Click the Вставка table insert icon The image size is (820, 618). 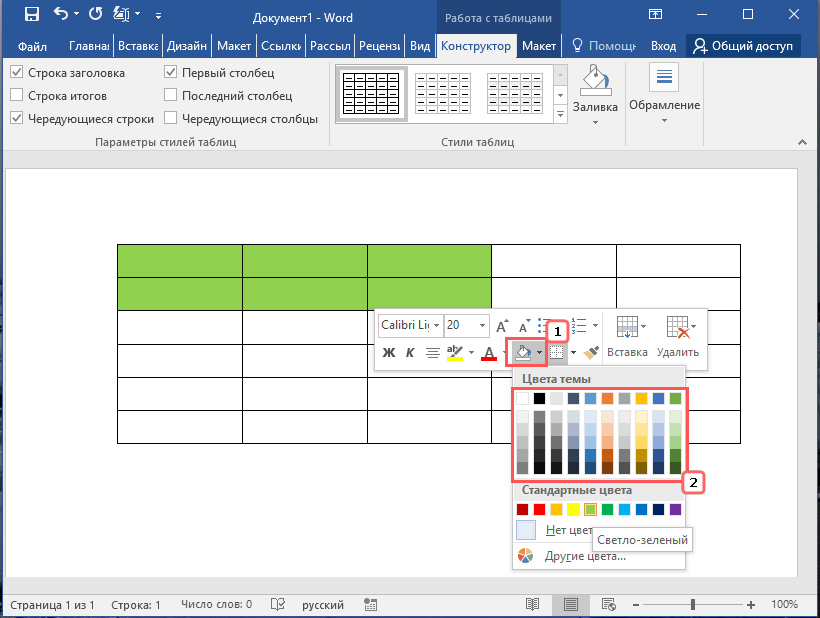(627, 329)
